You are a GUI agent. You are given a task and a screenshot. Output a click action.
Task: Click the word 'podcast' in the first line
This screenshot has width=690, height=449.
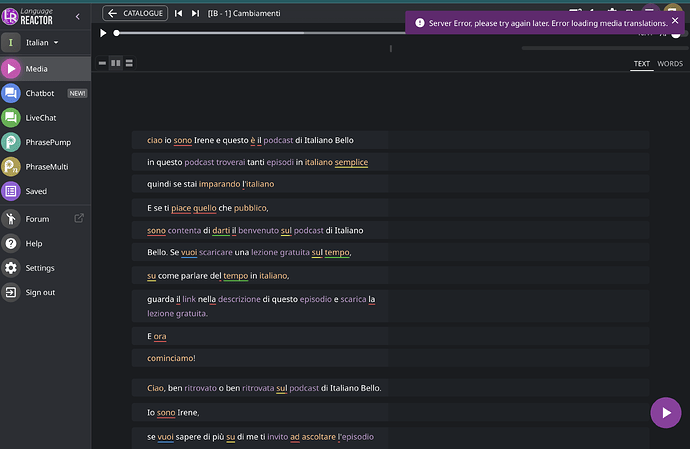pos(278,140)
